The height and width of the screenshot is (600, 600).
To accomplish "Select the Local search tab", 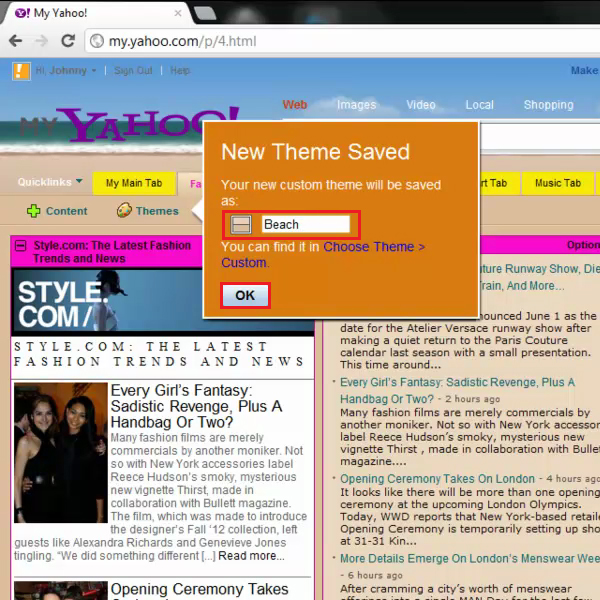I will 479,104.
